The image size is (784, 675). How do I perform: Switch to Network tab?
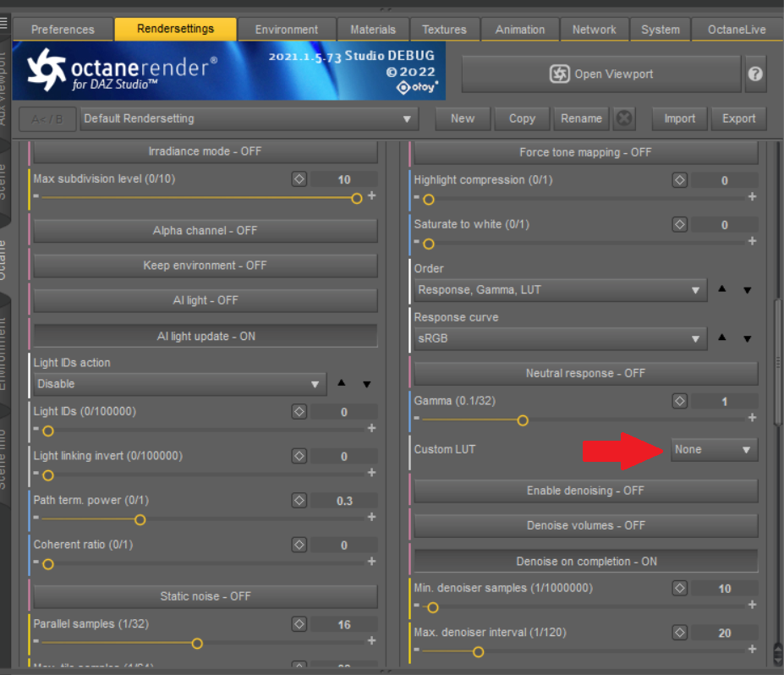pos(594,30)
